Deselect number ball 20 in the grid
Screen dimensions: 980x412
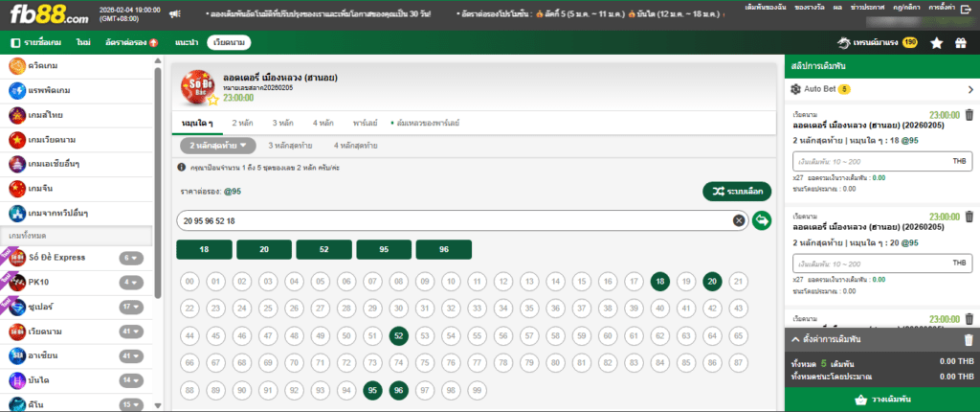pos(712,282)
